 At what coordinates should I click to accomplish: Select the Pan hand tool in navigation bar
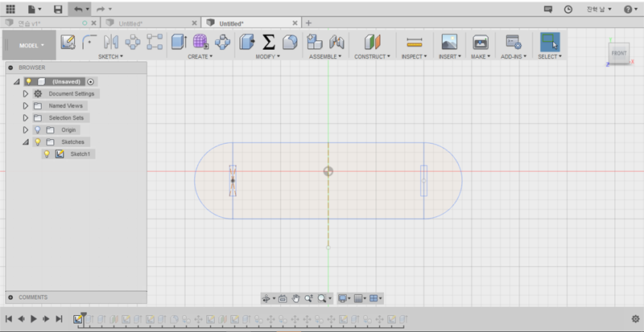pos(295,298)
